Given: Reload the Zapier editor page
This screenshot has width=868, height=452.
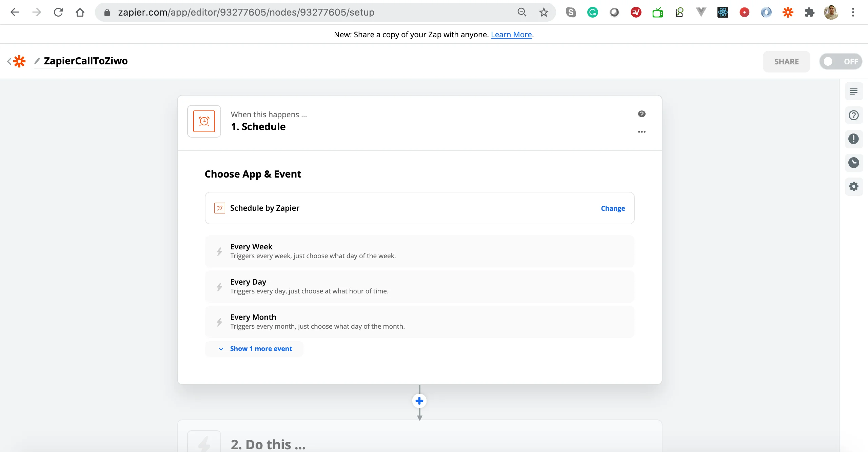Looking at the screenshot, I should pyautogui.click(x=58, y=12).
